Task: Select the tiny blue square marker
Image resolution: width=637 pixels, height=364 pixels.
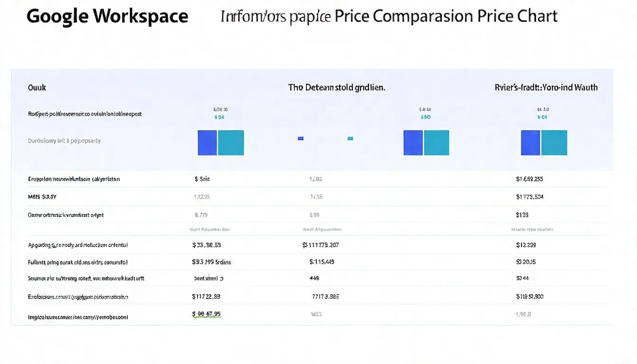Action: click(300, 138)
